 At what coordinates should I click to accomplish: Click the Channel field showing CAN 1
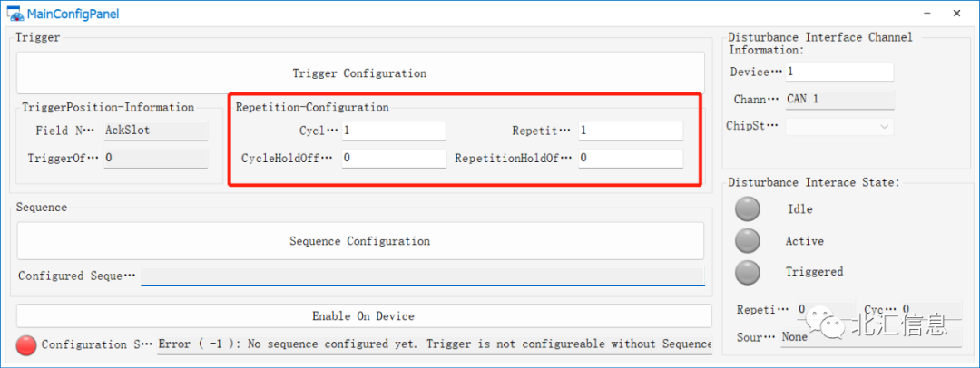click(838, 100)
